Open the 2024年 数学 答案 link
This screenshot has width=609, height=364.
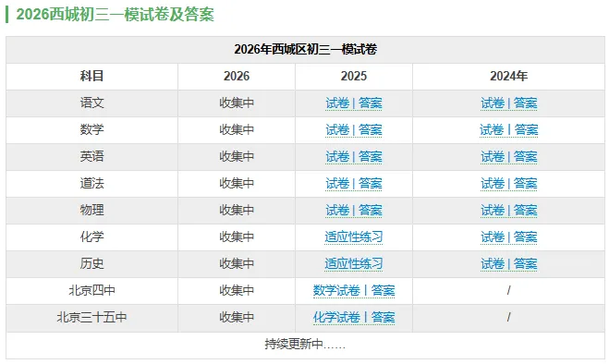[x=526, y=129]
